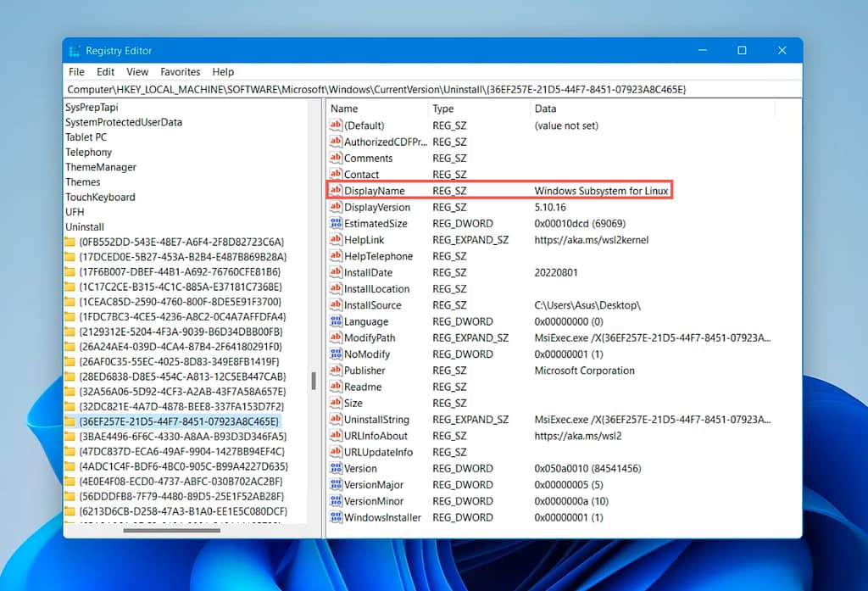The height and width of the screenshot is (591, 868).
Task: Click the DWORD icon beside EstimatedSize
Action: click(x=336, y=223)
